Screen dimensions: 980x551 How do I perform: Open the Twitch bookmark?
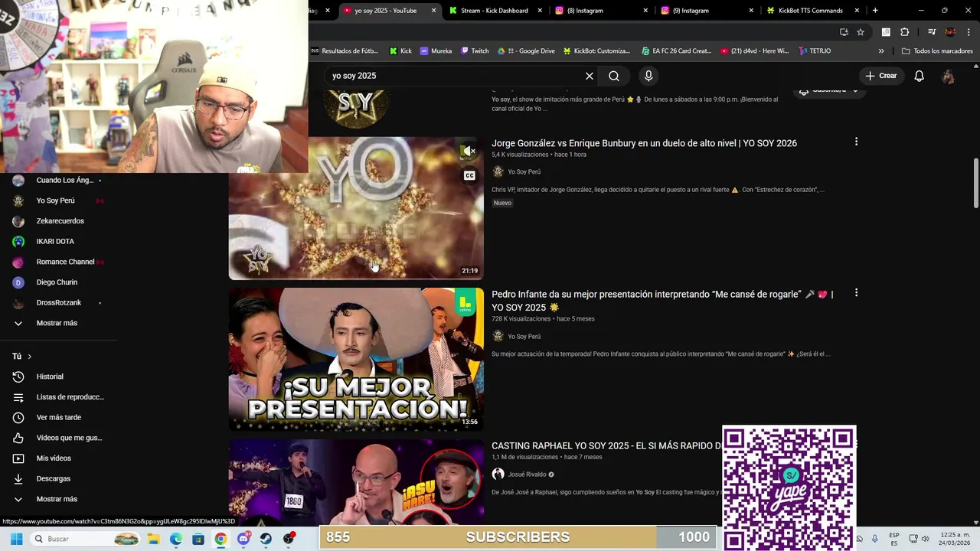475,51
